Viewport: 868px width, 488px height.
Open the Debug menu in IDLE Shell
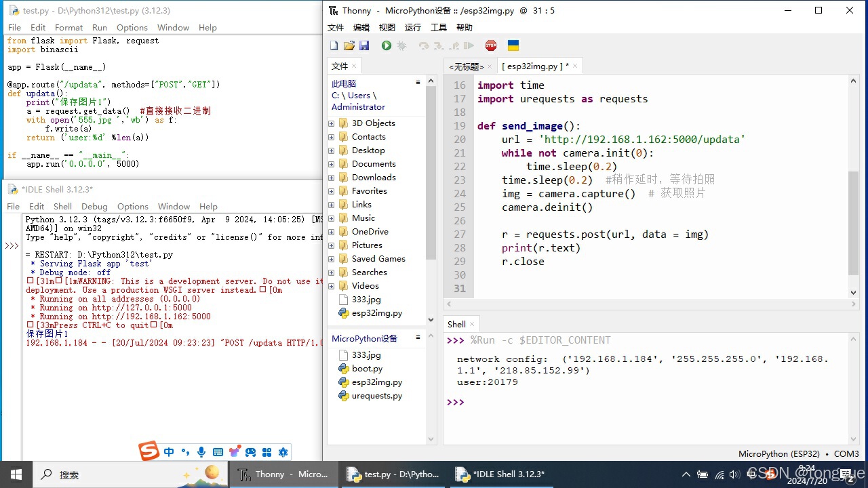pyautogui.click(x=94, y=207)
